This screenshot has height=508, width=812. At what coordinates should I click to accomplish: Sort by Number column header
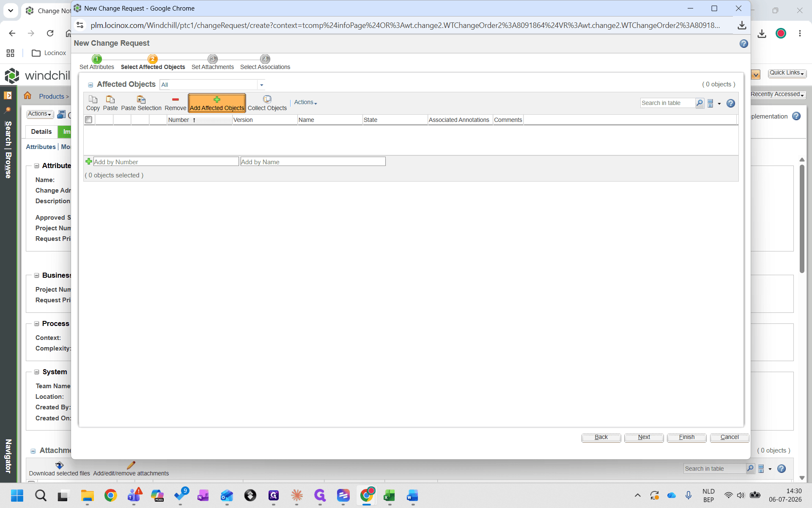coord(200,120)
